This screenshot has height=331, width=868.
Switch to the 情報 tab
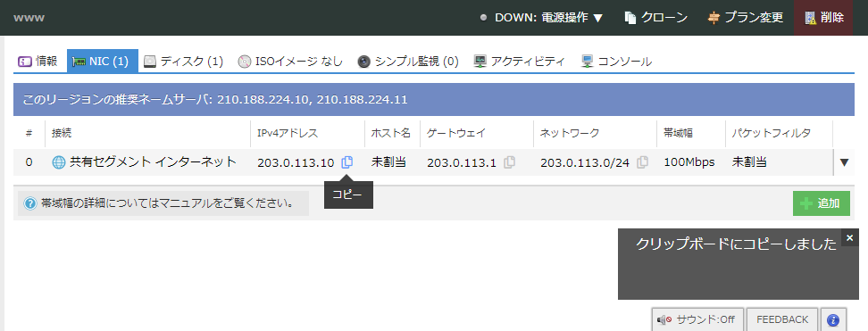[x=38, y=61]
